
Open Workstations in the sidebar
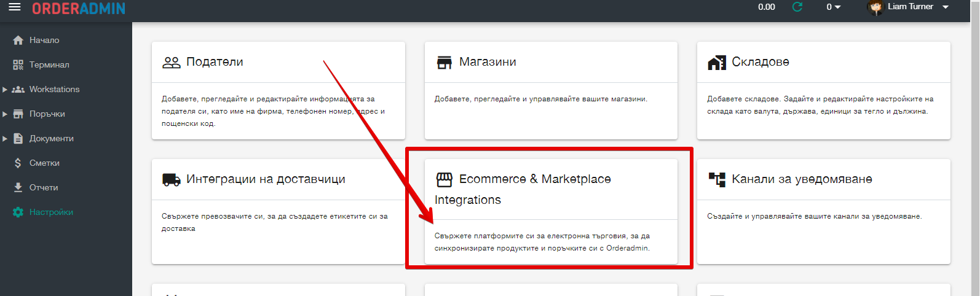click(55, 89)
